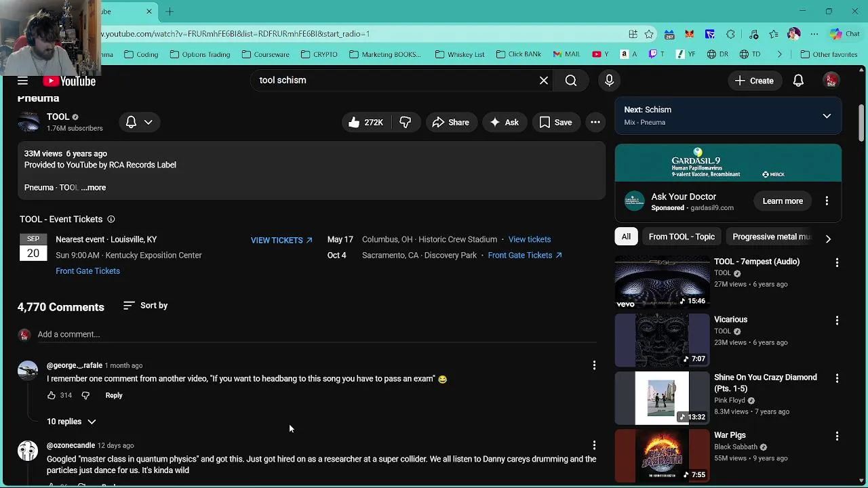Screen dimensions: 868x488
Task: Open a new browser tab
Action: pos(170,12)
